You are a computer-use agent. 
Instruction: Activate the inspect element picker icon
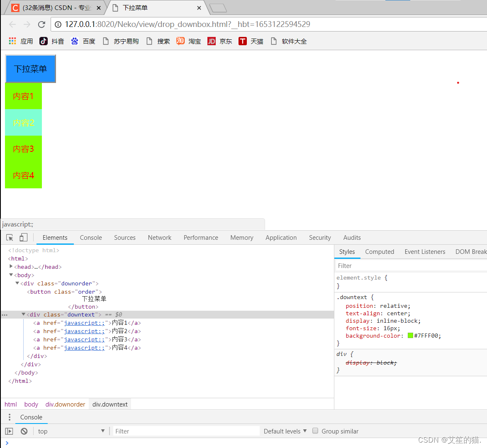10,238
